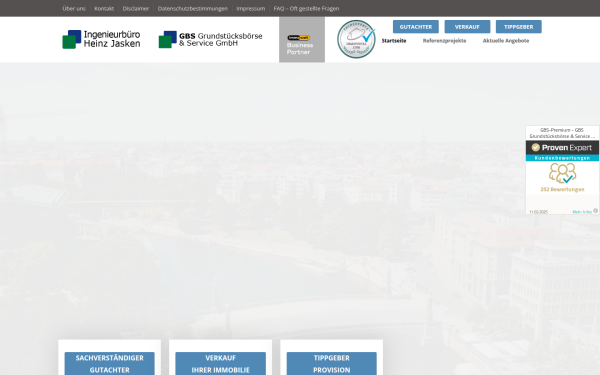Click the customer reviews people icon
Screen dimensions: 600x375
562,173
